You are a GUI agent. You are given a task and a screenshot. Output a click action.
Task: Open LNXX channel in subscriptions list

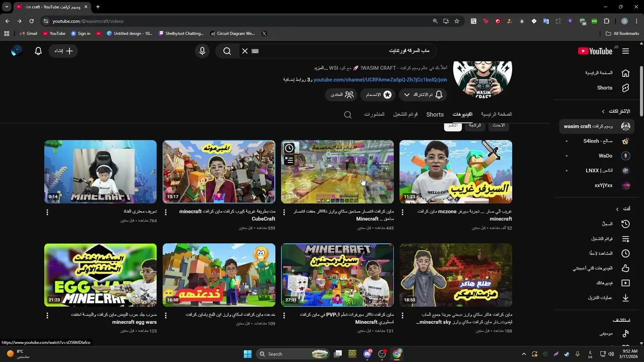coord(597,170)
